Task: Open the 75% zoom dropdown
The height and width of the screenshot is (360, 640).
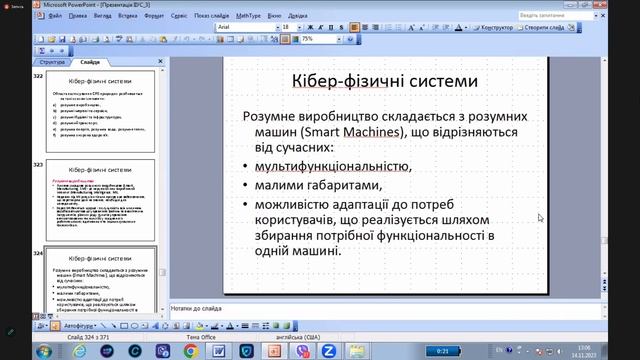Action: point(339,40)
